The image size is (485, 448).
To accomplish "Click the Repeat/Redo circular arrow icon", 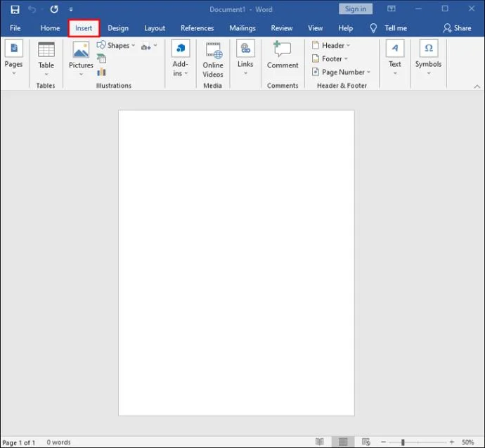I will [x=54, y=9].
